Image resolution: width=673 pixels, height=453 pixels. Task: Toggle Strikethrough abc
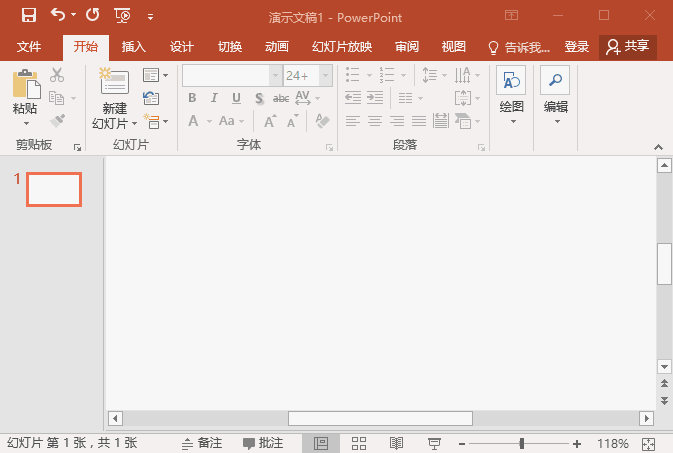[281, 98]
